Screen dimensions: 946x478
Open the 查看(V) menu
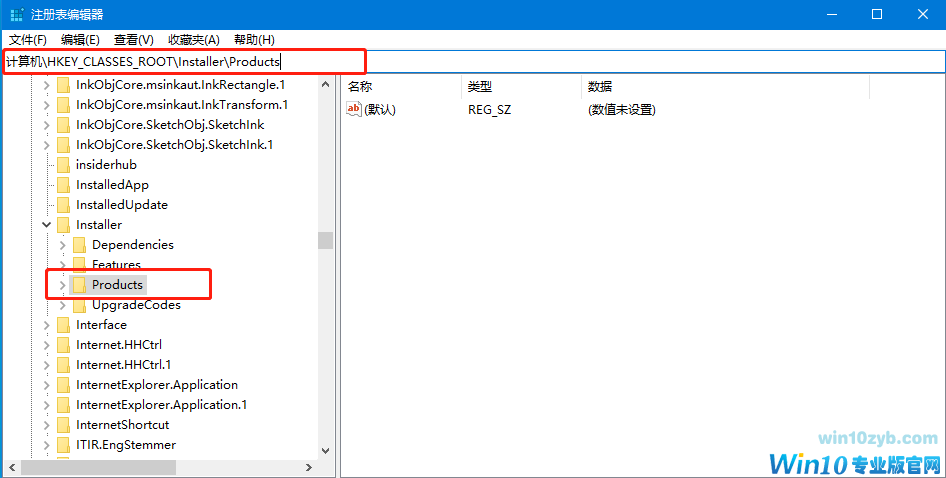[133, 40]
